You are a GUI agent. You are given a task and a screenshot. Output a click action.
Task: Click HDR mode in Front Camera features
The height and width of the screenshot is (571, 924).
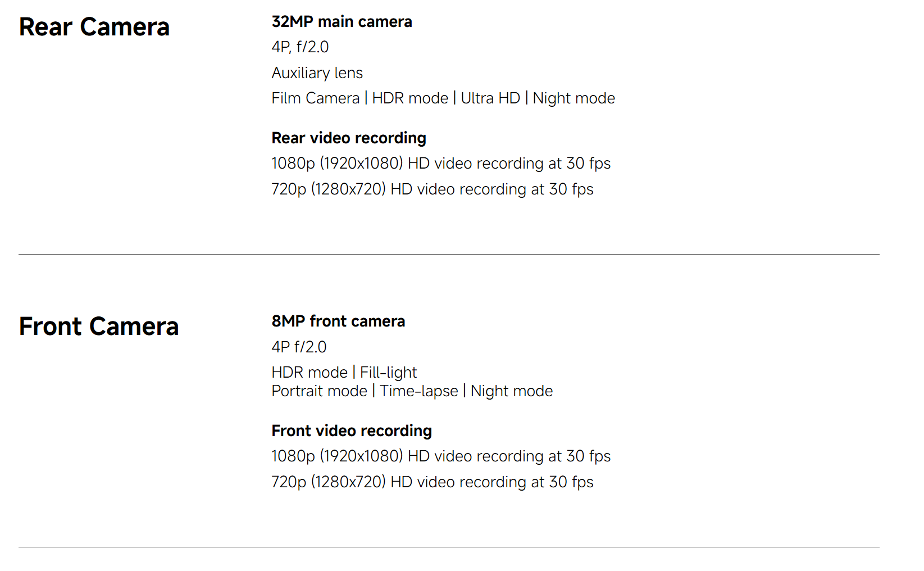[309, 373]
